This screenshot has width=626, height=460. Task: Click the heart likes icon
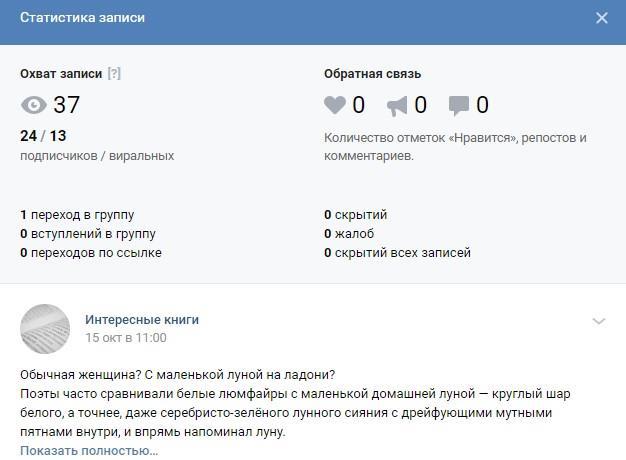coord(335,105)
